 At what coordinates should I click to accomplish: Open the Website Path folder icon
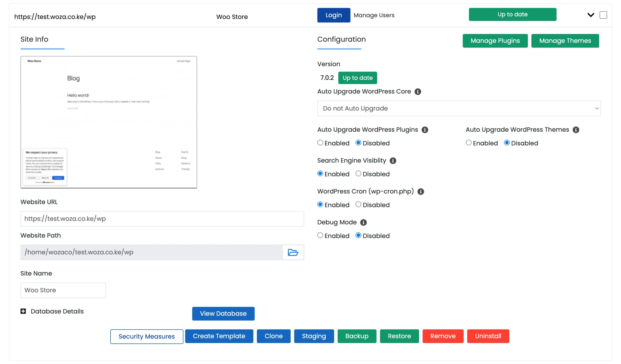coord(293,252)
